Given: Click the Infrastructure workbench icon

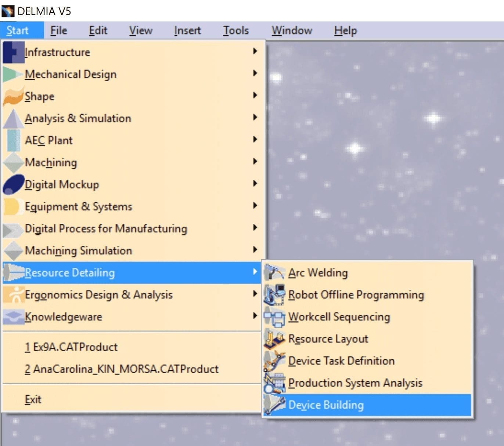Looking at the screenshot, I should (13, 52).
